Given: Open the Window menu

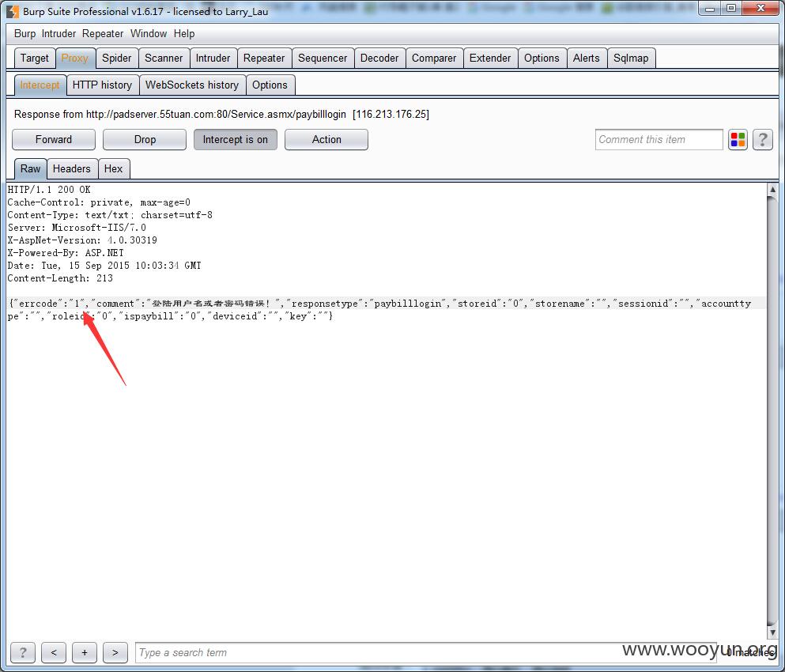Looking at the screenshot, I should tap(148, 33).
